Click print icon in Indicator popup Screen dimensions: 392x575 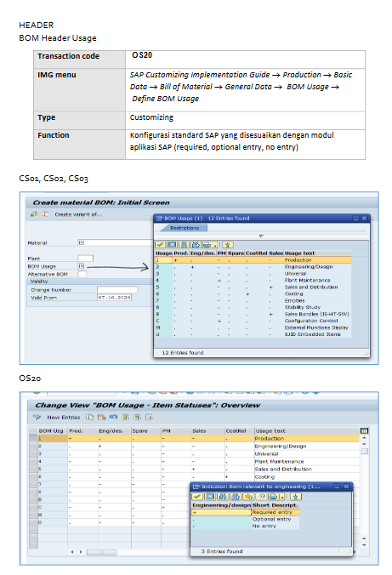(273, 497)
